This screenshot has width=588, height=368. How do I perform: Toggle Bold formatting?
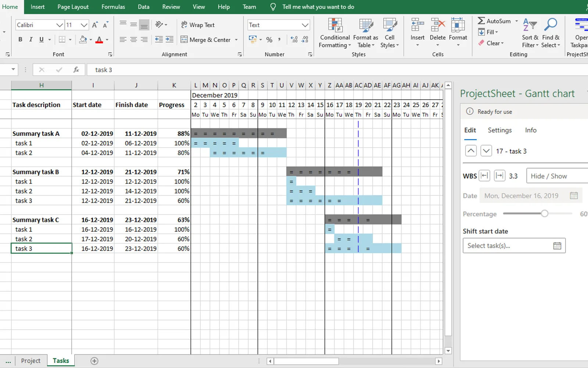coord(20,39)
